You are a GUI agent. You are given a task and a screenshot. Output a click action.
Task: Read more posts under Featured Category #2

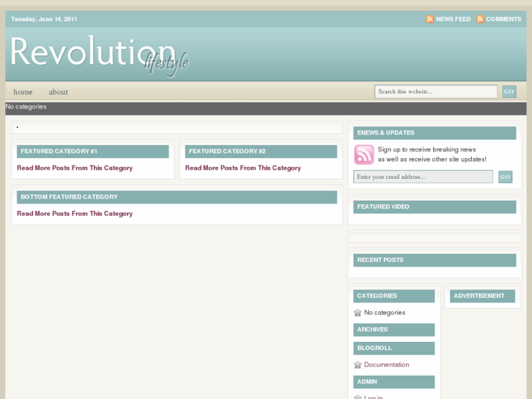243,168
